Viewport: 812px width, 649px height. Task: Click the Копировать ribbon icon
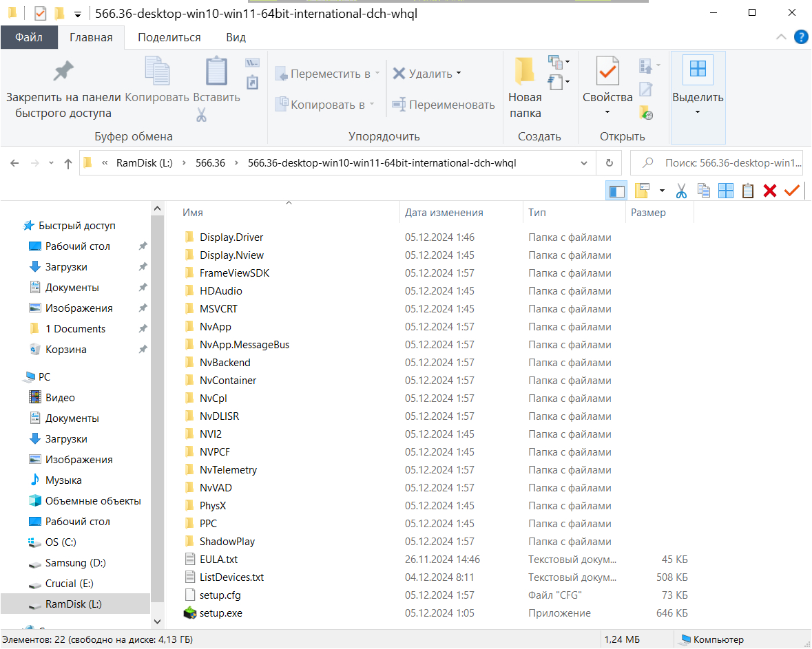tap(157, 71)
